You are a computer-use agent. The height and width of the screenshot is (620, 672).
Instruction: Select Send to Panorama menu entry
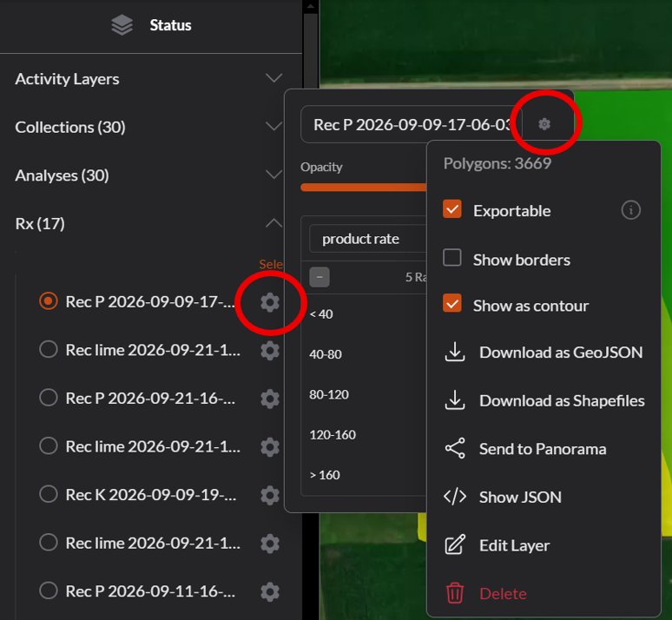coord(544,449)
